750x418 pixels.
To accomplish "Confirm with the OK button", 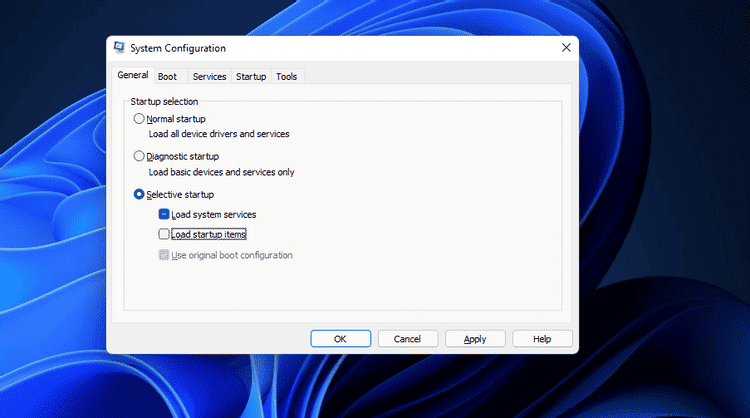I will (341, 339).
